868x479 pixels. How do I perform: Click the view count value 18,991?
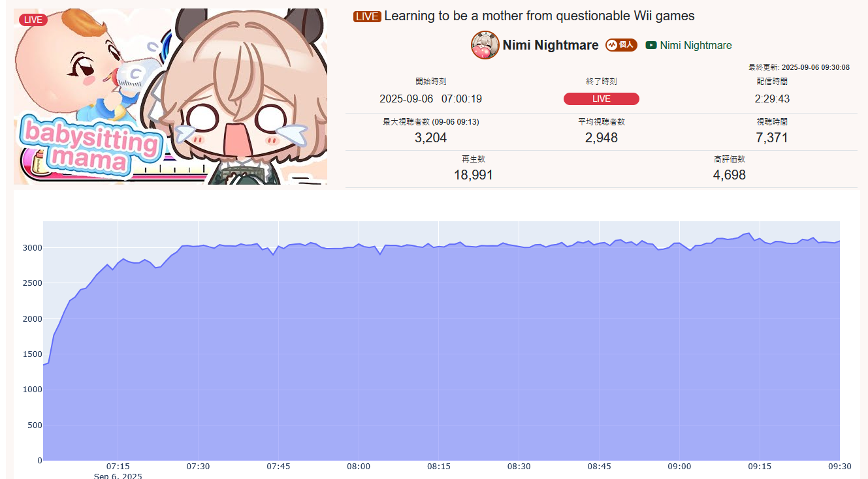click(474, 175)
